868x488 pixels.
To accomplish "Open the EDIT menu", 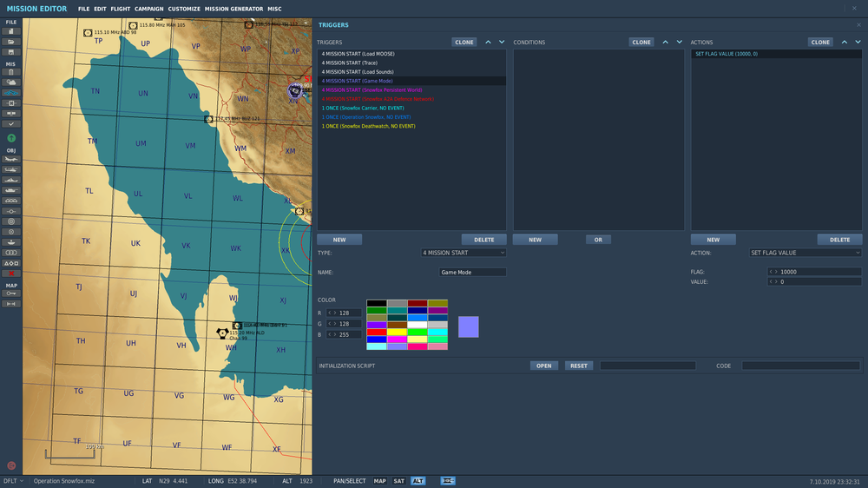I will (100, 9).
